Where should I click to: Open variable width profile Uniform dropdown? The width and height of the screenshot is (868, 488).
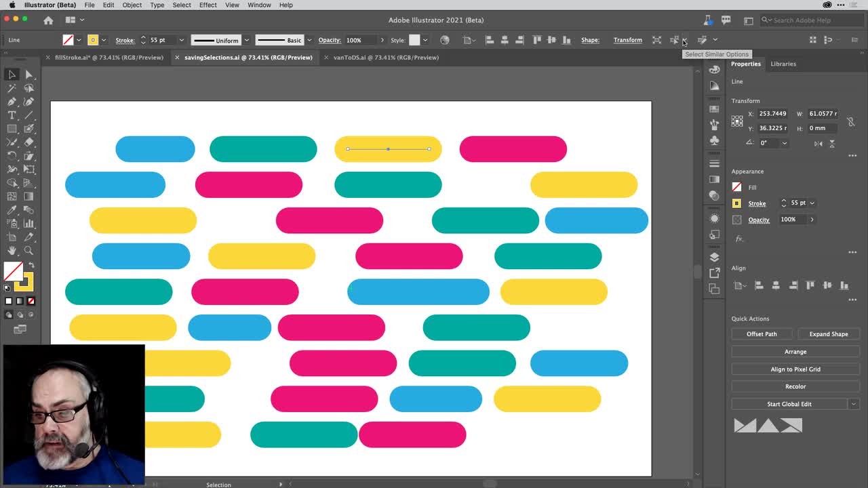[246, 40]
